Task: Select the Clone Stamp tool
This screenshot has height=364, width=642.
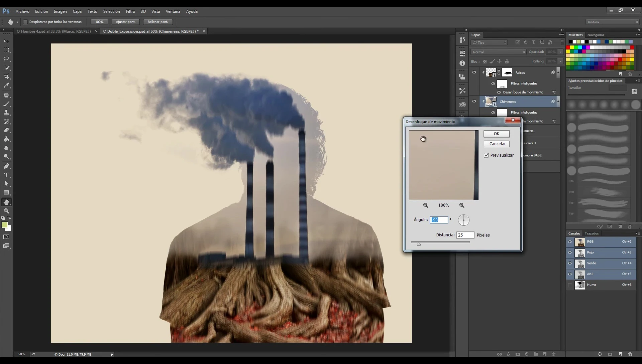Action: pos(6,113)
